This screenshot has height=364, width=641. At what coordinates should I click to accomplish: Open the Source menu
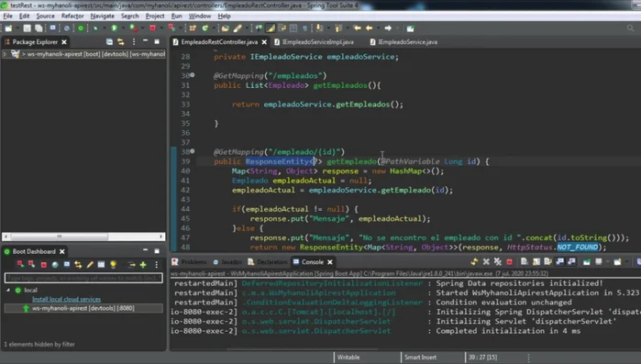(45, 16)
